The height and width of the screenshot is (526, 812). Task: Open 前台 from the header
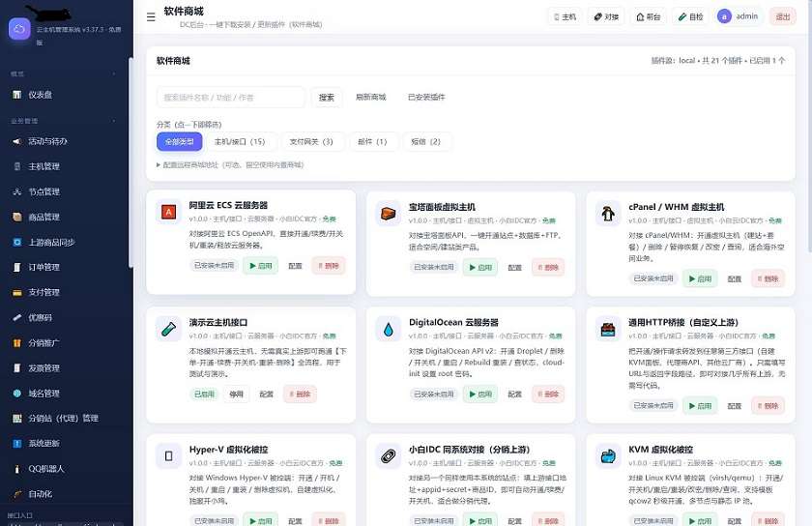coord(649,17)
